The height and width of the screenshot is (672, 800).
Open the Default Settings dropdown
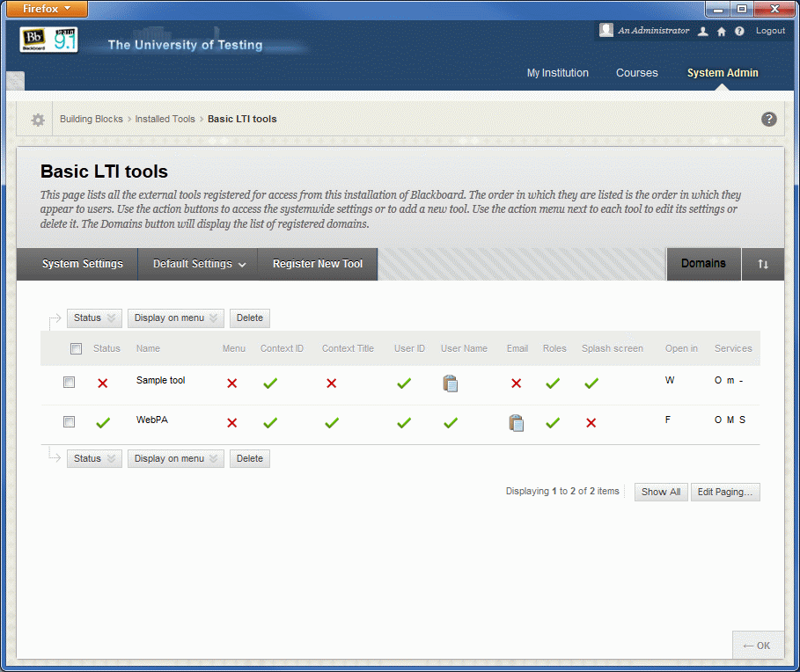pos(197,264)
